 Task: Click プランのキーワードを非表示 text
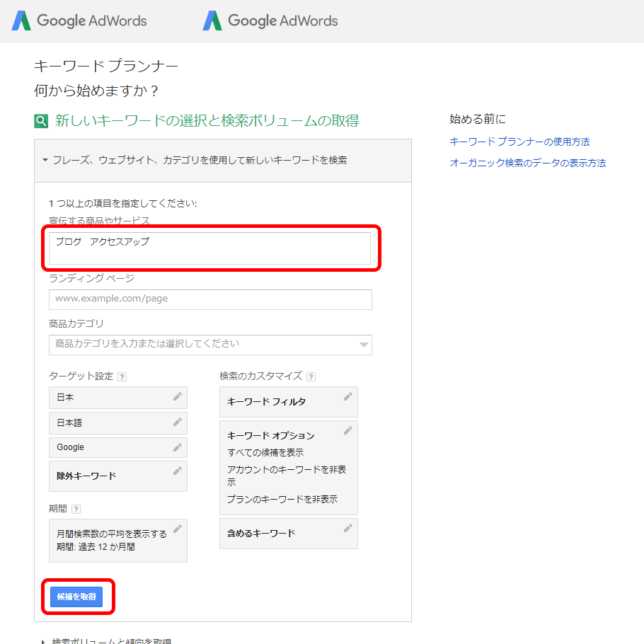(282, 500)
